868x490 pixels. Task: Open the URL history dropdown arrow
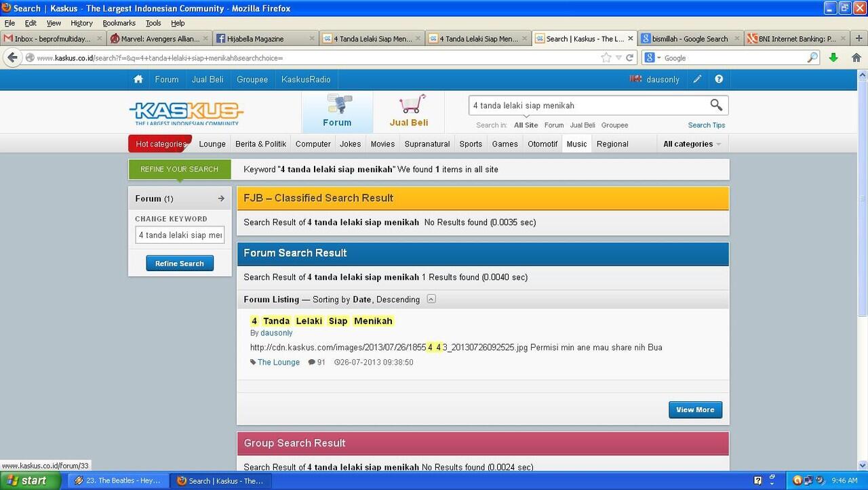pos(618,58)
